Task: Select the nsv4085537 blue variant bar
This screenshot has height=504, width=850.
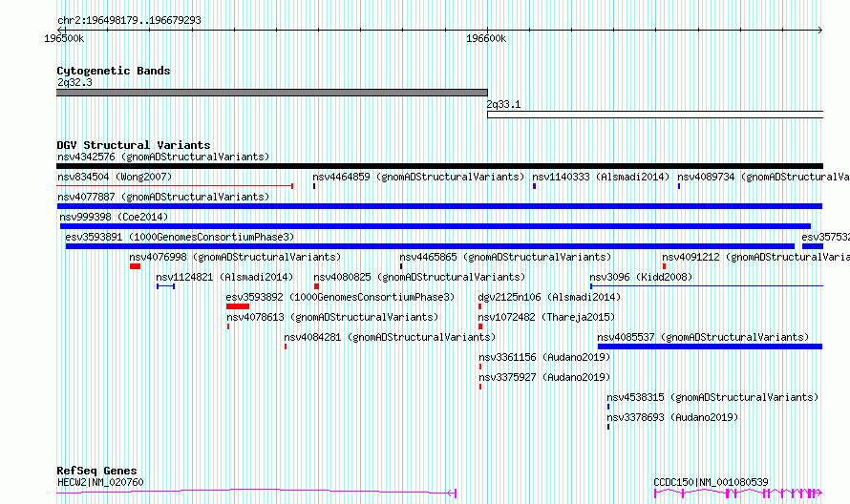Action: pyautogui.click(x=711, y=346)
